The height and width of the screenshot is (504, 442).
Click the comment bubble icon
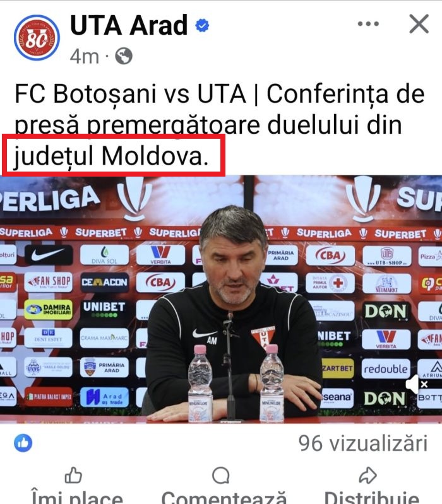[x=221, y=476]
